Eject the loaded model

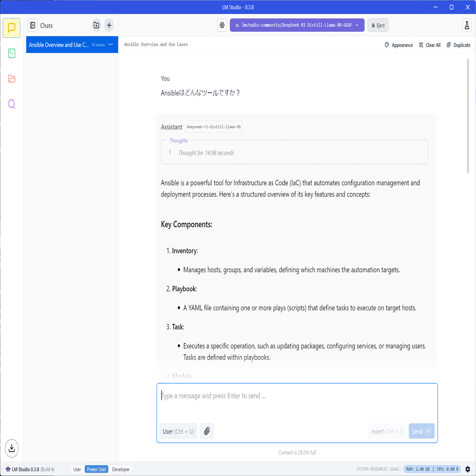click(x=378, y=25)
